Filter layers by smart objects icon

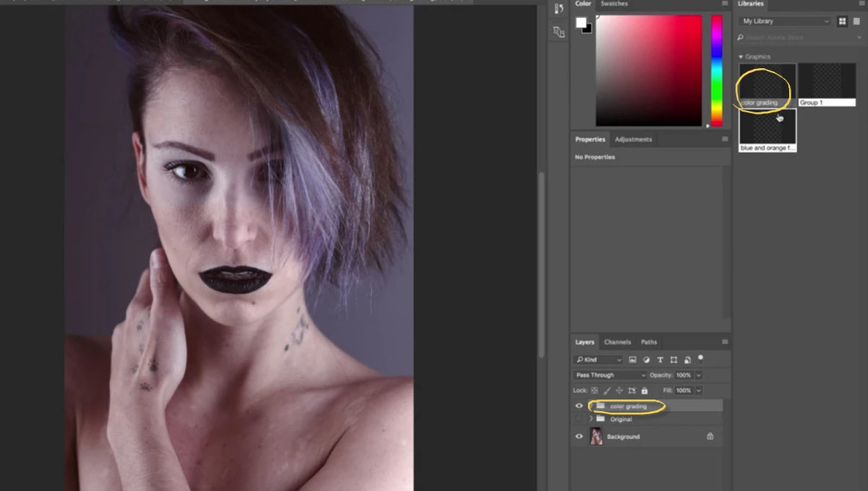coord(687,360)
